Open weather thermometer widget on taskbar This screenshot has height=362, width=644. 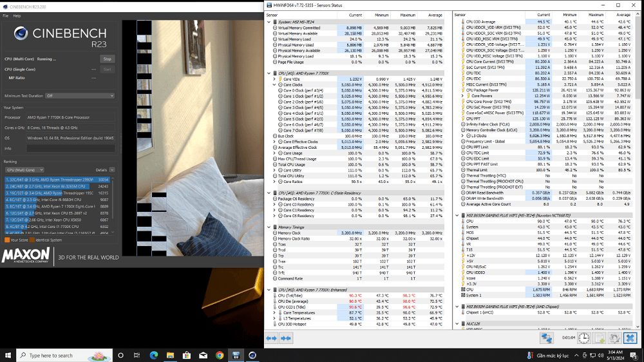point(530,356)
